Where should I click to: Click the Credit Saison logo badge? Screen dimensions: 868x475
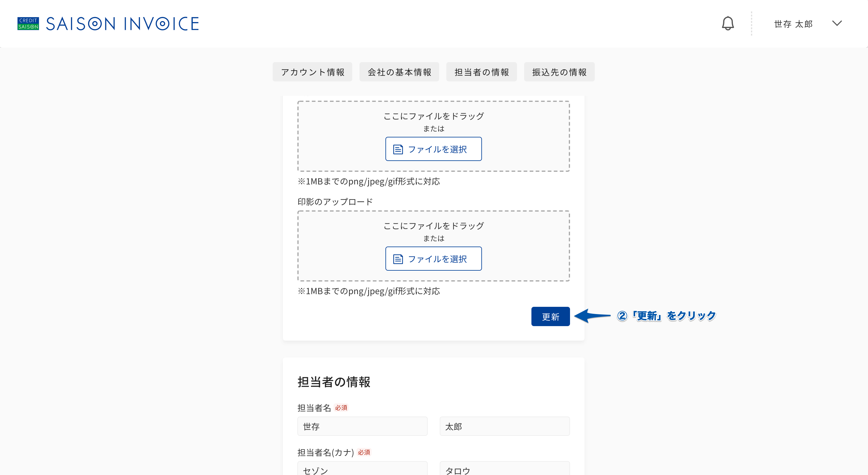click(x=28, y=24)
